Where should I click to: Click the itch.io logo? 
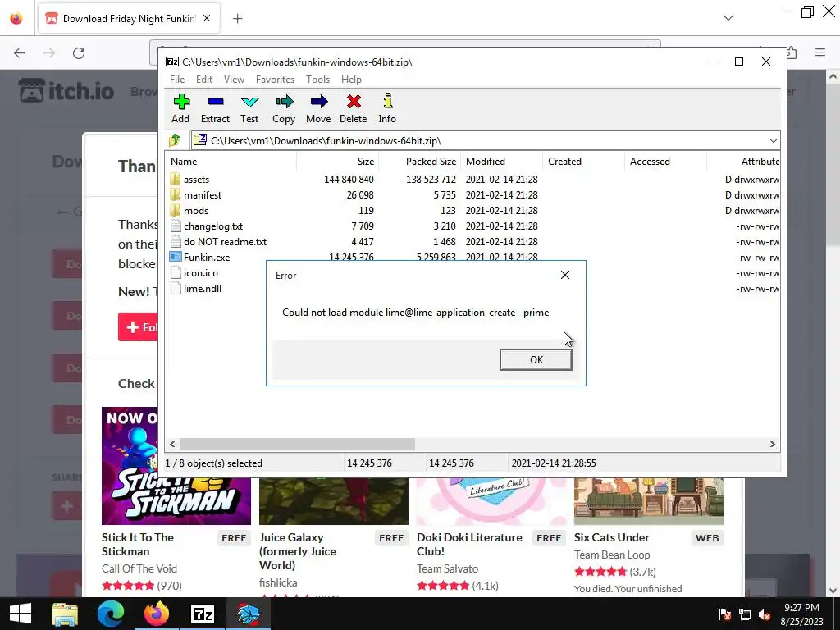coord(66,90)
